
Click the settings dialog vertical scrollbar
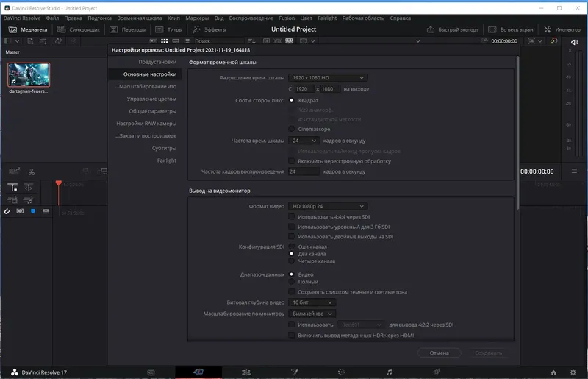517,133
